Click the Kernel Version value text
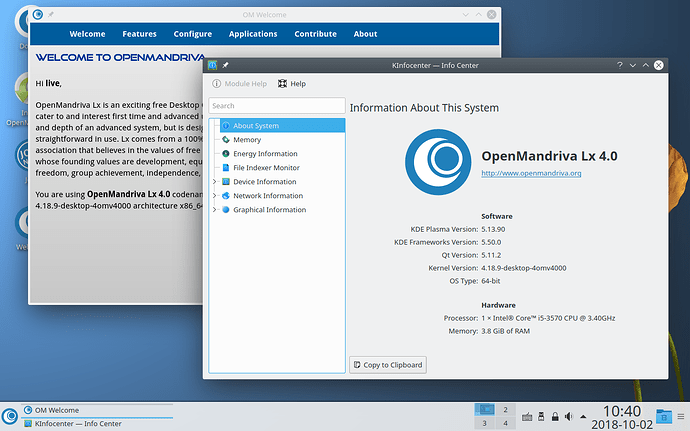The image size is (690, 431). click(x=524, y=268)
